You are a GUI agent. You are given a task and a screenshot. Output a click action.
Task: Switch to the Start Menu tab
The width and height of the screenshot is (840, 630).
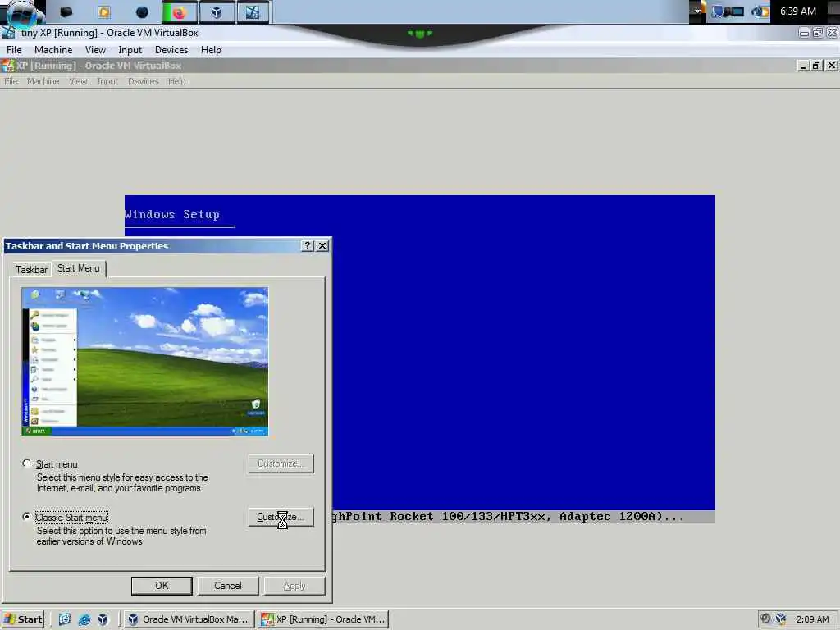(78, 268)
